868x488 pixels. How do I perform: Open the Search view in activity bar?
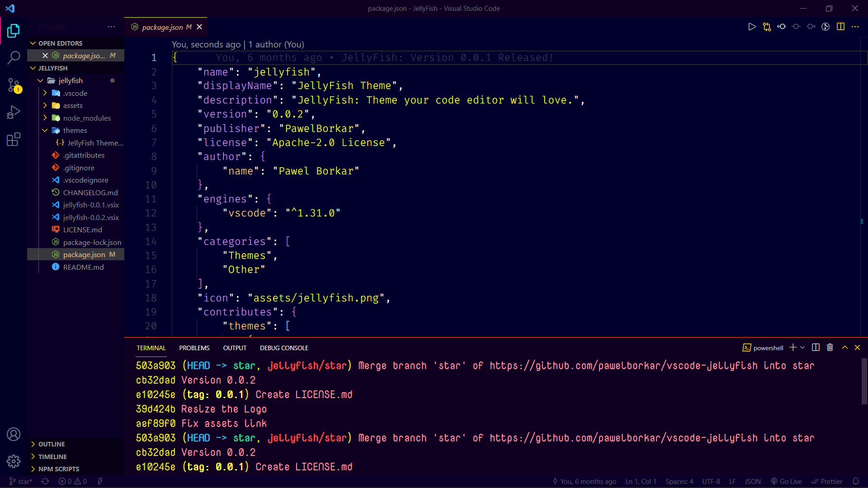click(x=14, y=57)
